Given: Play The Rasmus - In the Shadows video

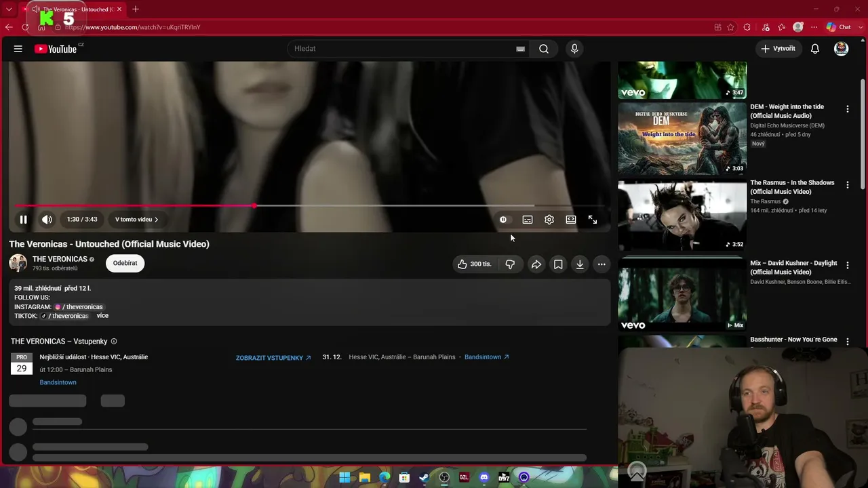Looking at the screenshot, I should 682,216.
